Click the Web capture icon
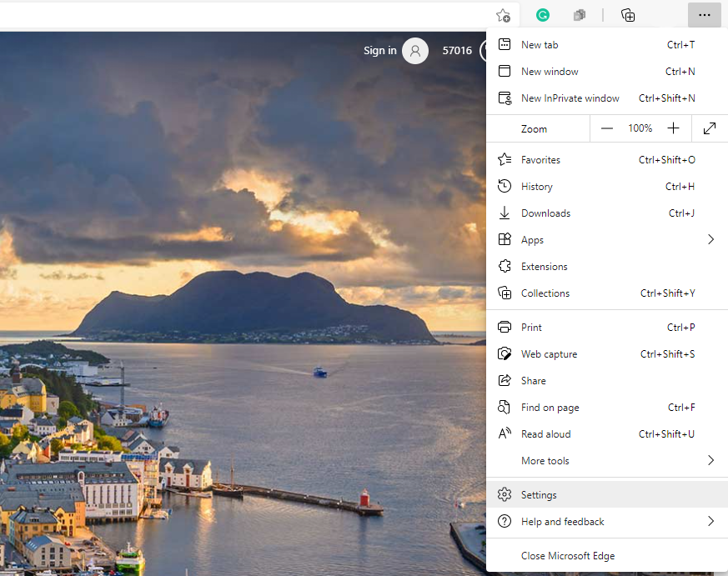The height and width of the screenshot is (576, 728). (x=504, y=353)
